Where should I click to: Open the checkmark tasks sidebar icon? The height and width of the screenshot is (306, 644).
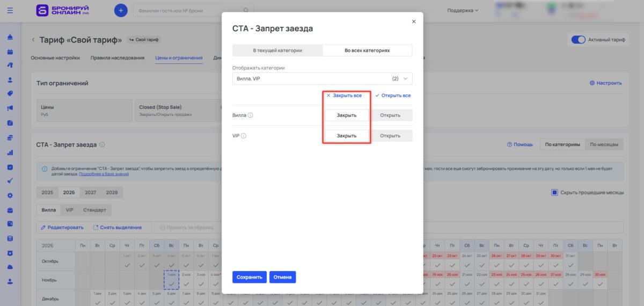(10, 166)
